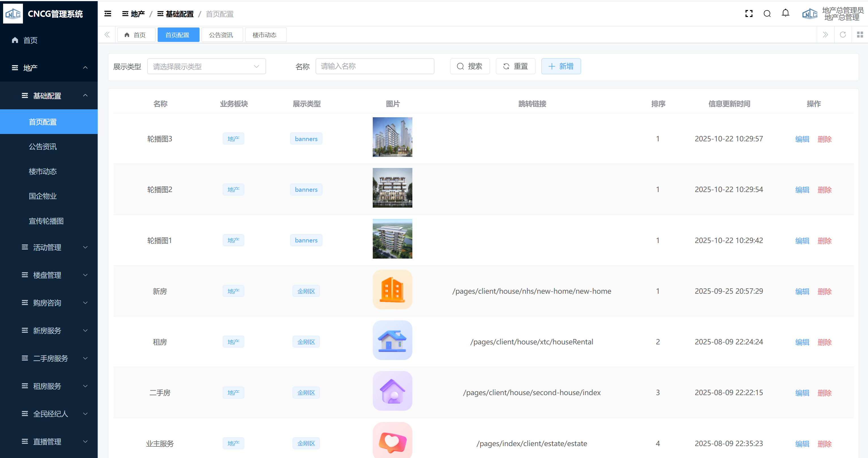Click the CNCG logo in sidebar

13,14
